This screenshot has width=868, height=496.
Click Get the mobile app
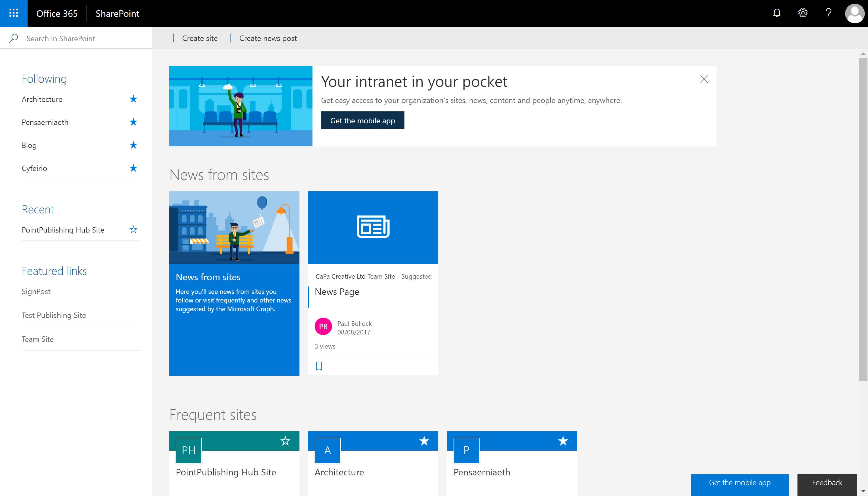[362, 120]
